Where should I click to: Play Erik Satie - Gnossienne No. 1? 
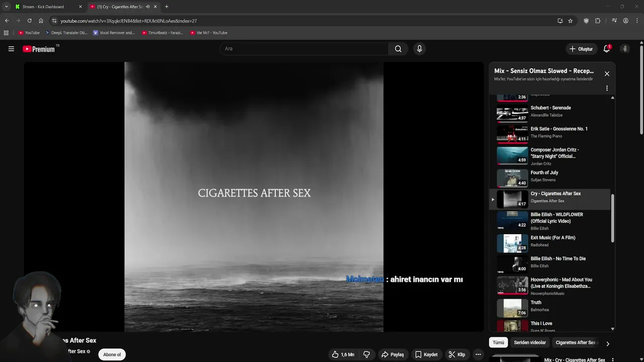(x=550, y=134)
